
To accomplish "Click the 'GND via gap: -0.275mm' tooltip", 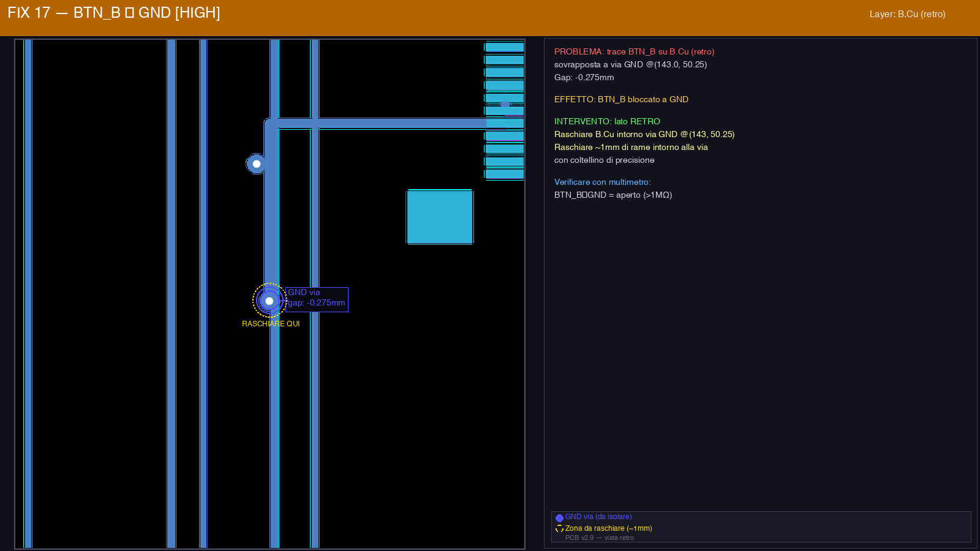I will (317, 299).
